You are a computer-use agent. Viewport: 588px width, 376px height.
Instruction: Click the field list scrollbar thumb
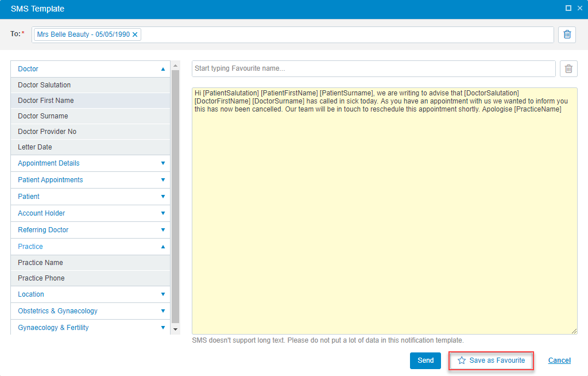[175, 197]
